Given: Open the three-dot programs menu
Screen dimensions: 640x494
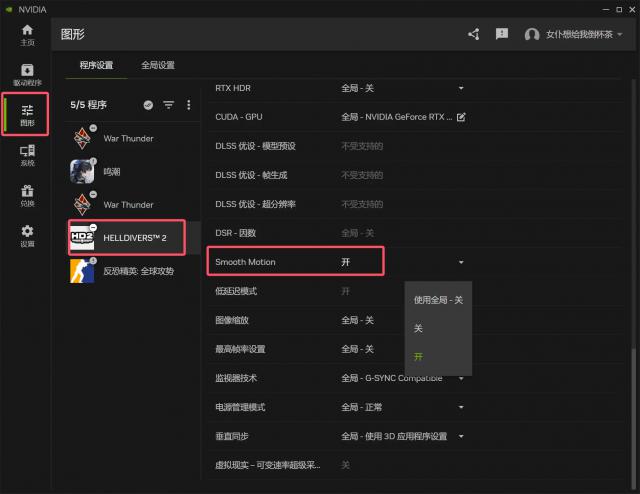Looking at the screenshot, I should (x=188, y=105).
